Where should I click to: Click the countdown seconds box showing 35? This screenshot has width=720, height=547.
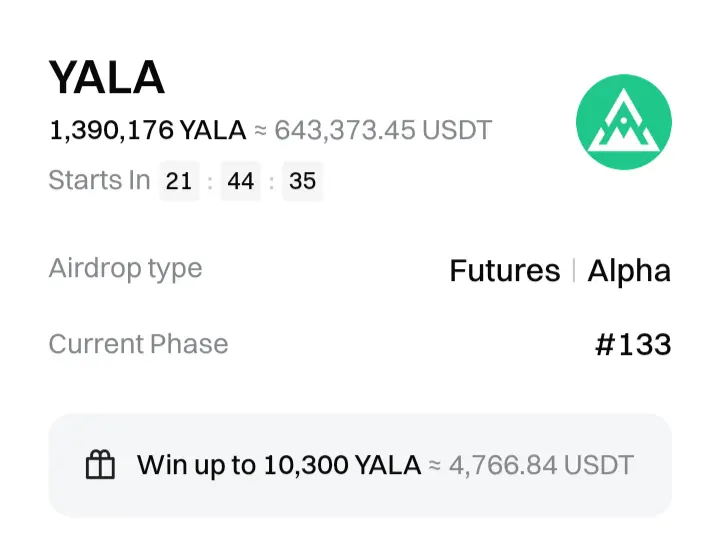pyautogui.click(x=302, y=181)
